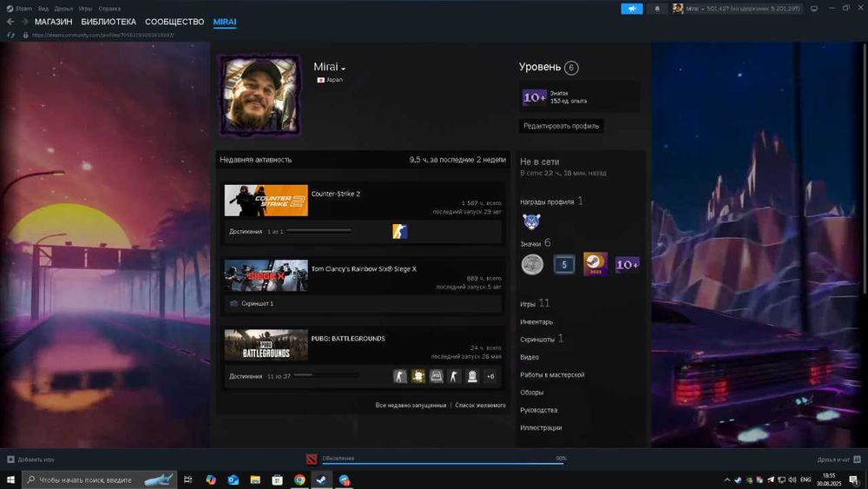
Task: Open the notifications bell icon
Action: 656,9
